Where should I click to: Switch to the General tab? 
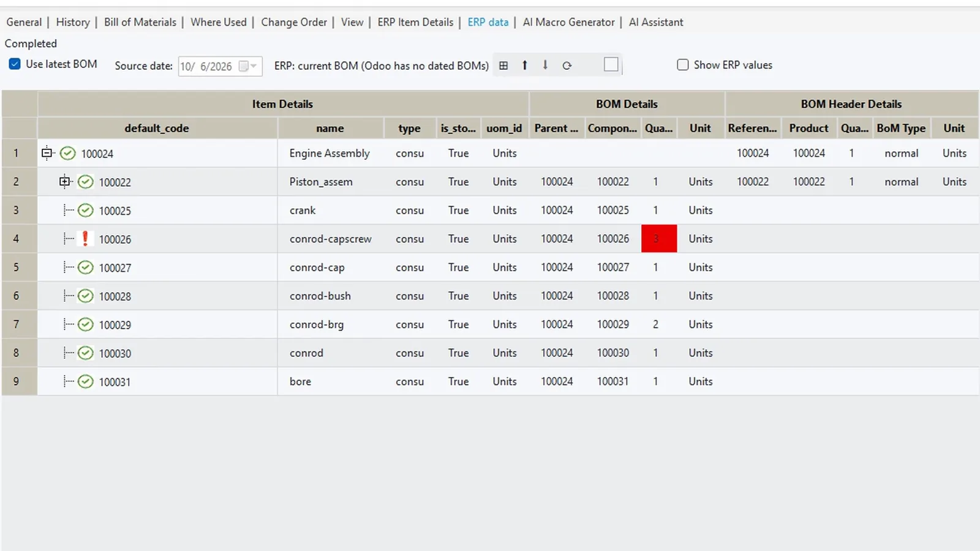[x=24, y=22]
